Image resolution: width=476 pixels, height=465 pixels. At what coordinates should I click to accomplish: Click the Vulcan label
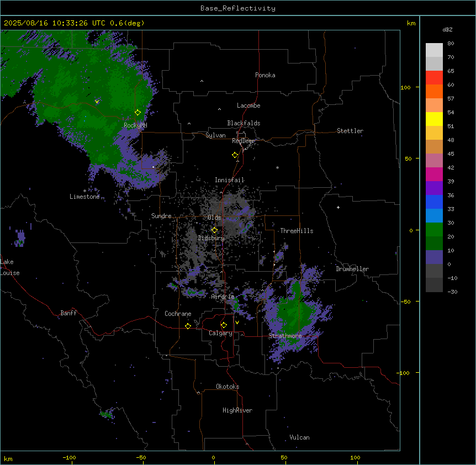pos(300,437)
